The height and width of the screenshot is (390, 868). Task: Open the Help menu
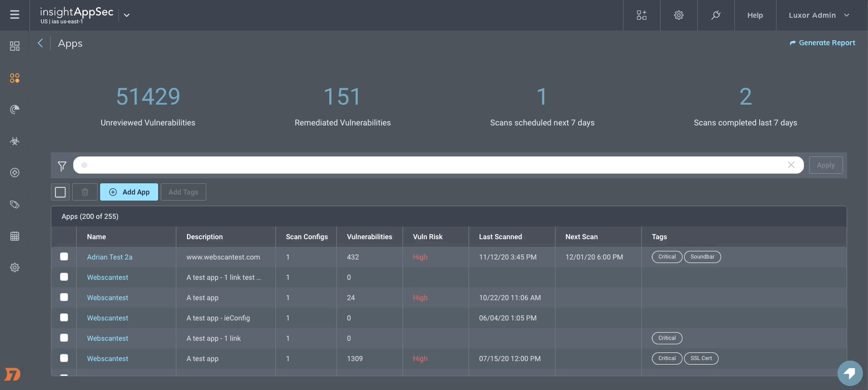755,15
